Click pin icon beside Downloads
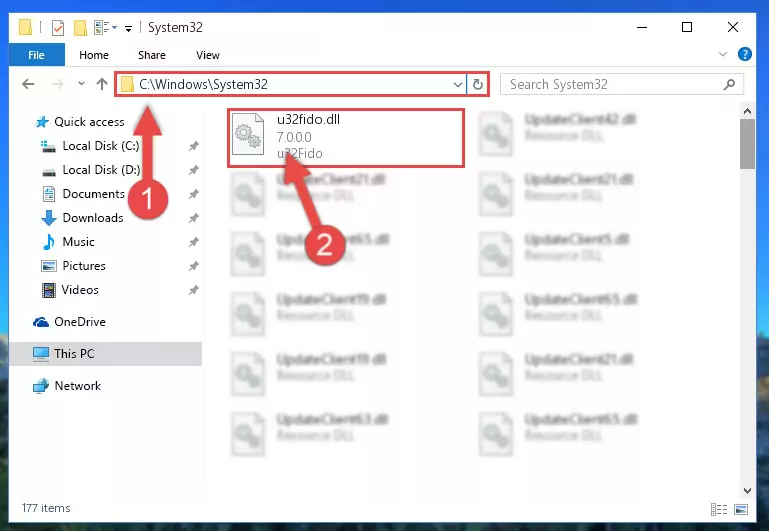This screenshot has width=769, height=531. click(x=194, y=218)
